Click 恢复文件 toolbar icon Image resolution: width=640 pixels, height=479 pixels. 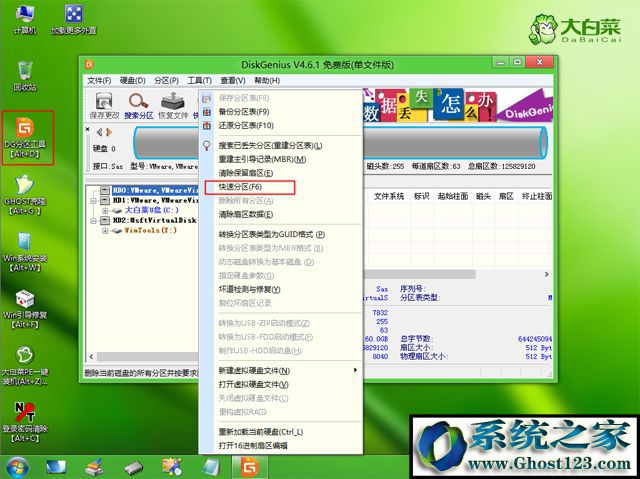click(x=173, y=106)
